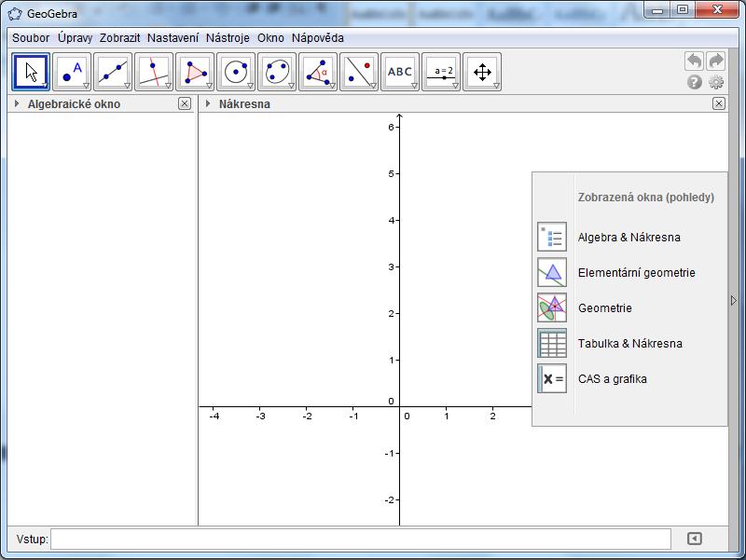
Task: Open the Polygon tool dropdown arrow
Action: click(209, 86)
